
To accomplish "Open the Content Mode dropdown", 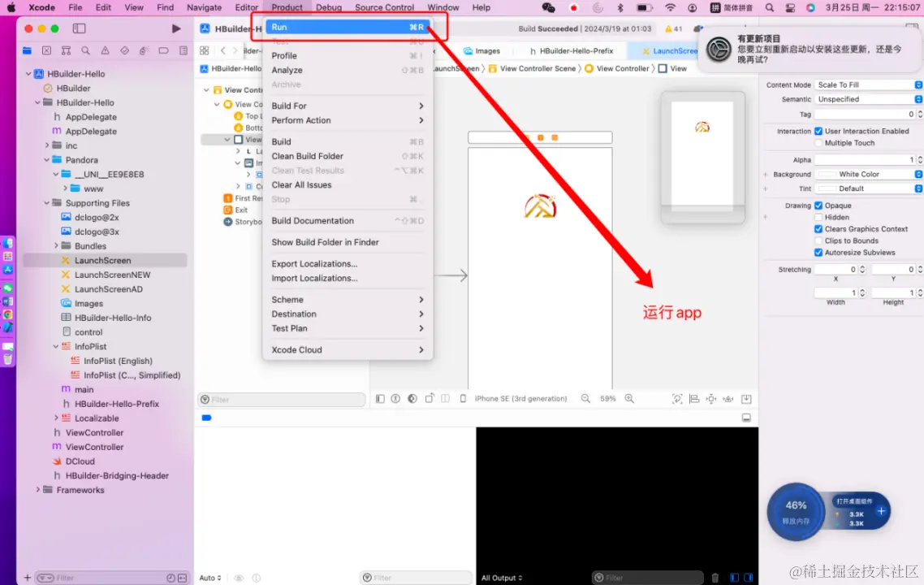I will tap(868, 85).
